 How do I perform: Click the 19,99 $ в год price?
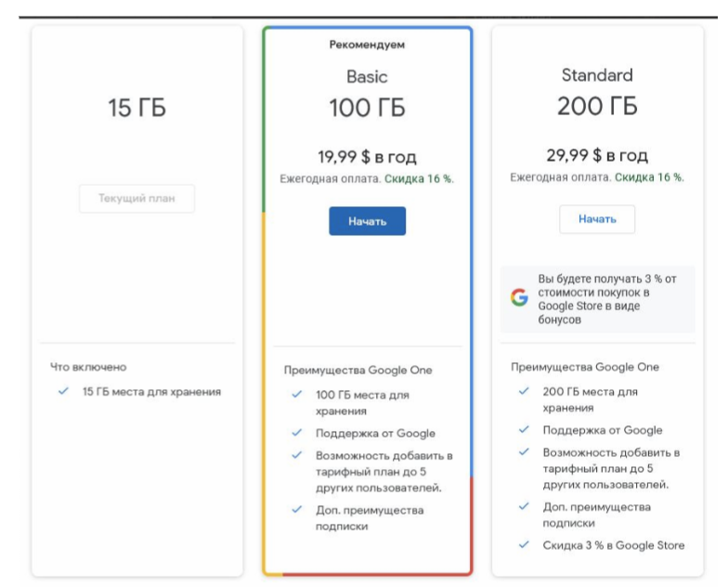pyautogui.click(x=367, y=157)
